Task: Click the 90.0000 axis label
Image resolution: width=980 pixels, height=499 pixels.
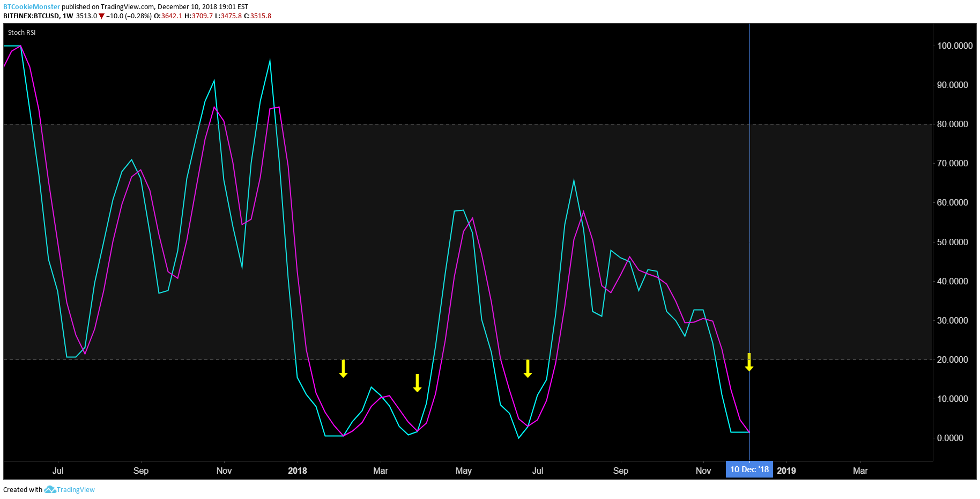Action: [x=953, y=85]
